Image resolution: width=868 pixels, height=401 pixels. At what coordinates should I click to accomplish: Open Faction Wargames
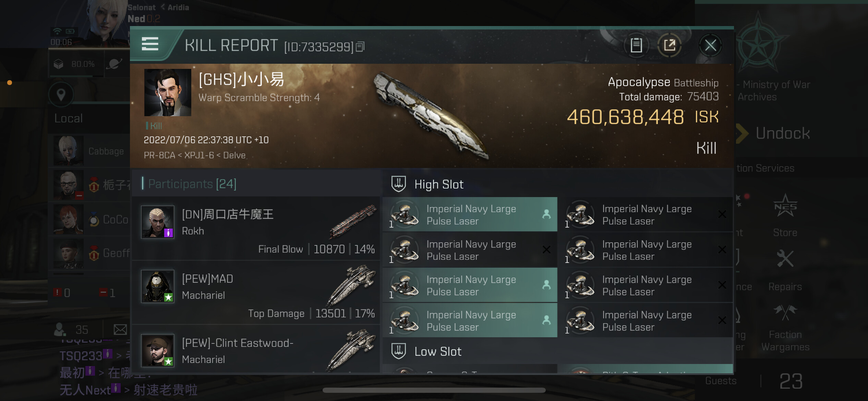tap(785, 328)
